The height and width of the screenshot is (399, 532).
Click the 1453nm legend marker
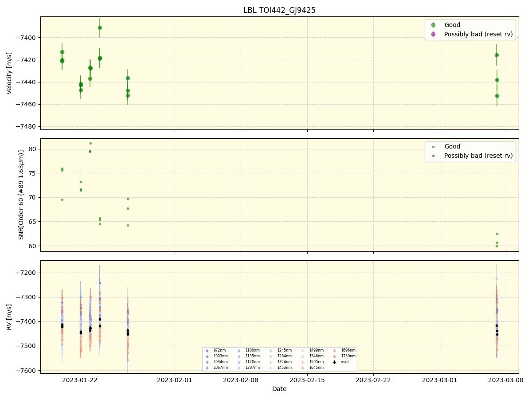tap(271, 368)
